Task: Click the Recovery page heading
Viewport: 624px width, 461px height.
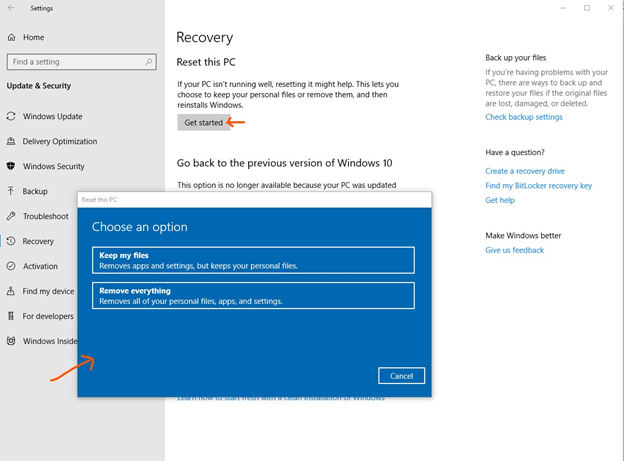Action: click(x=205, y=37)
